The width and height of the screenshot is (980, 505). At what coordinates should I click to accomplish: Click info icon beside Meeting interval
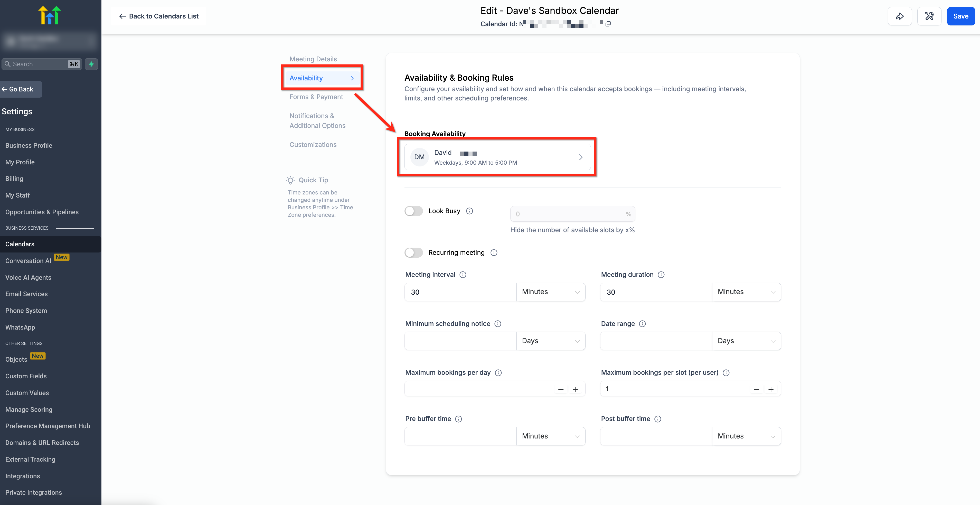click(463, 275)
